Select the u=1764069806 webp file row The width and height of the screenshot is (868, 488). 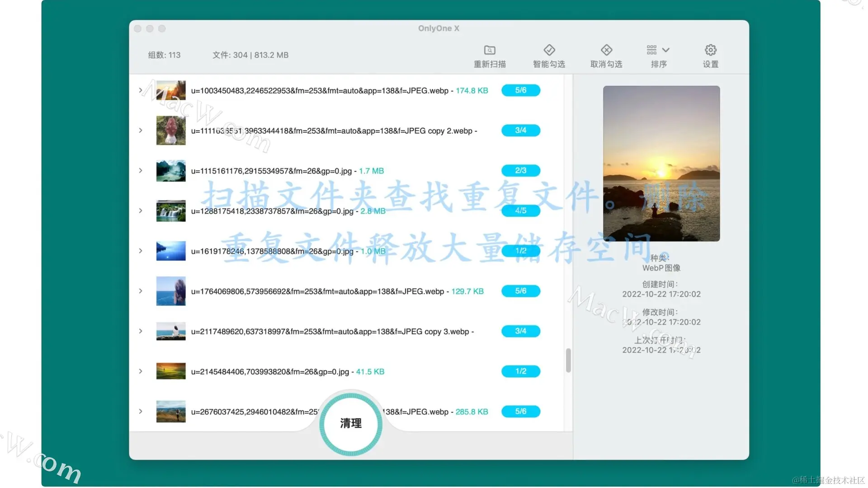tap(317, 291)
